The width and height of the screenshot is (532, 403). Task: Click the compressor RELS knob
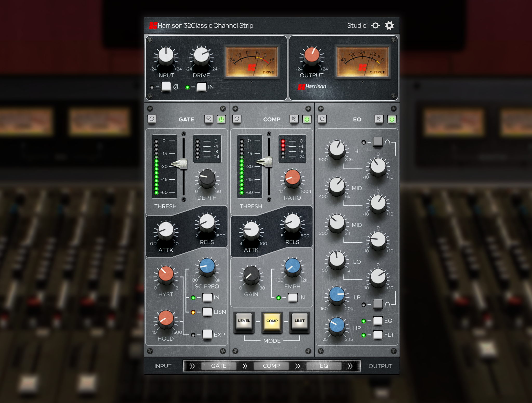[292, 223]
